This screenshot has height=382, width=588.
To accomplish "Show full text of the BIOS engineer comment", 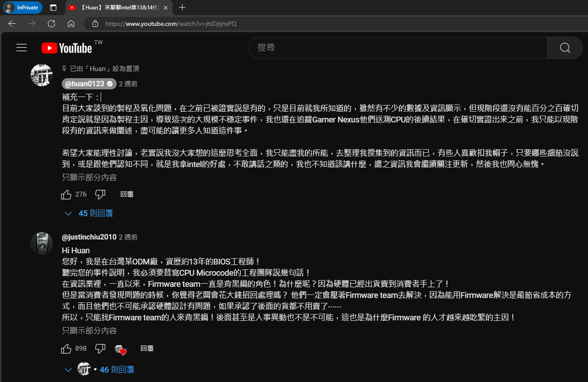I will (x=89, y=331).
